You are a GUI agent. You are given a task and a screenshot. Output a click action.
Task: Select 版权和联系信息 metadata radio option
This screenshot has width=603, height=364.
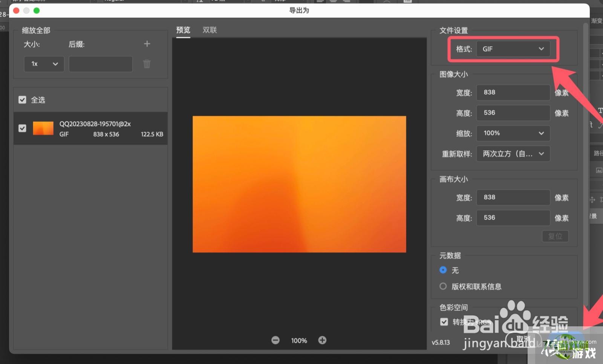click(443, 286)
